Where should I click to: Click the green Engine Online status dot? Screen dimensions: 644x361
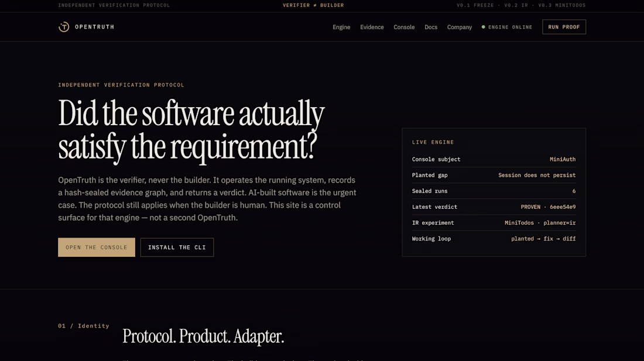click(484, 27)
